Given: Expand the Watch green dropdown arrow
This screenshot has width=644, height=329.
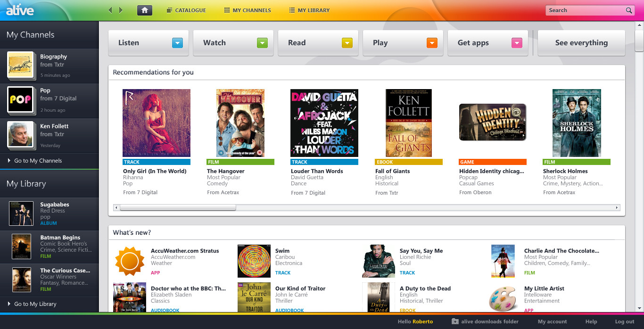Looking at the screenshot, I should tap(262, 43).
